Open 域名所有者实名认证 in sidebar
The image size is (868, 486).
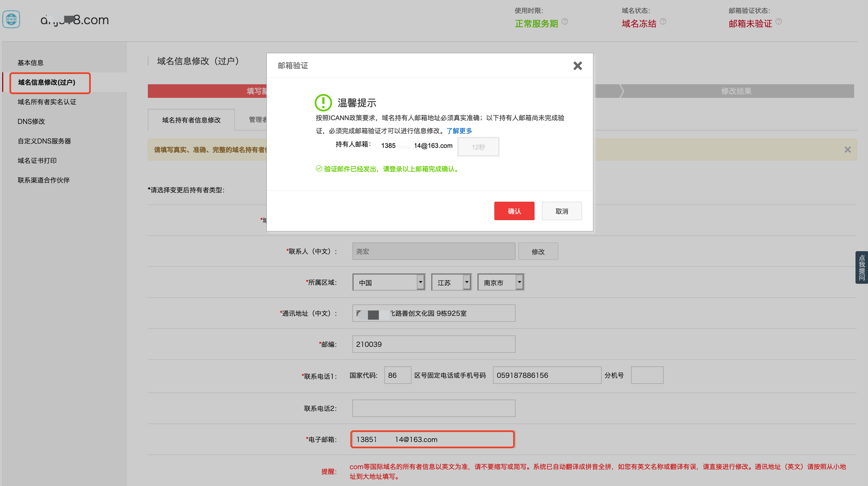(x=47, y=102)
